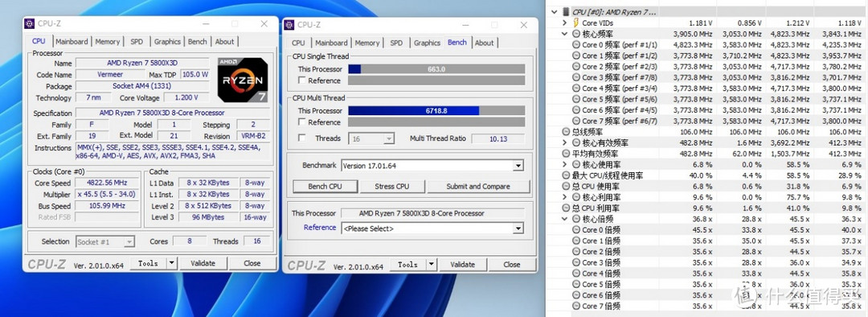Click Validate in the left CPU-Z window
This screenshot has height=317, width=868.
coord(203,263)
